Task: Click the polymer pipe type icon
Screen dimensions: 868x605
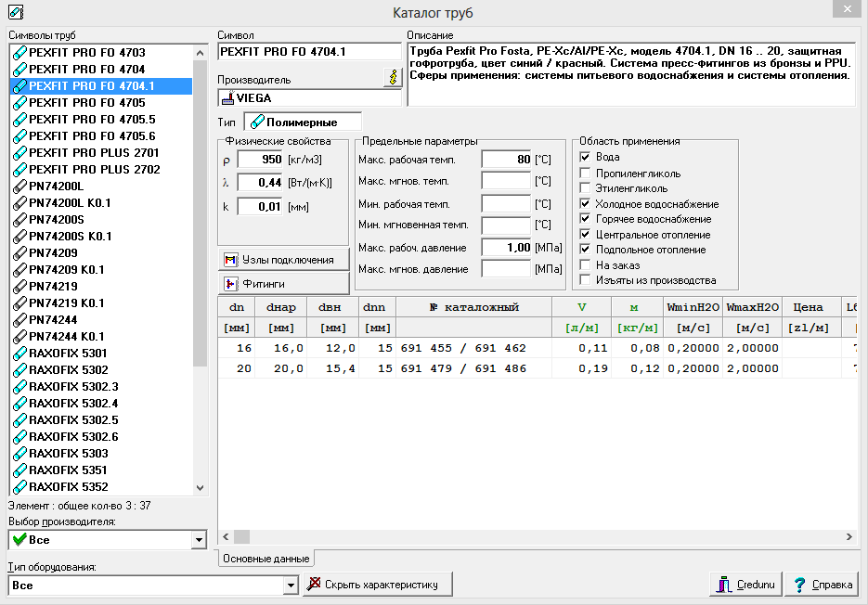Action: 257,122
